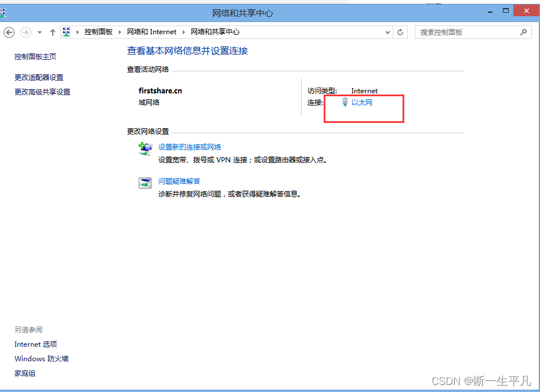Open the address bar history dropdown arrow
540x392 pixels.
[x=387, y=32]
